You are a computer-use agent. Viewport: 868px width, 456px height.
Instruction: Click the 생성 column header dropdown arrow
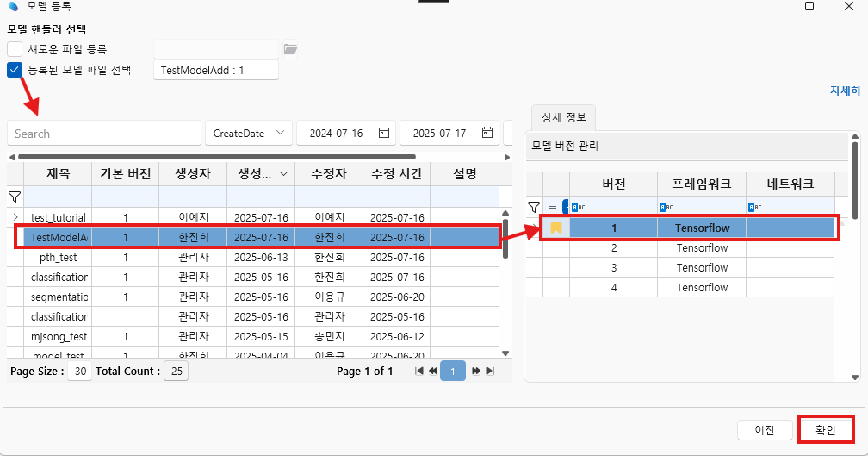pos(283,174)
